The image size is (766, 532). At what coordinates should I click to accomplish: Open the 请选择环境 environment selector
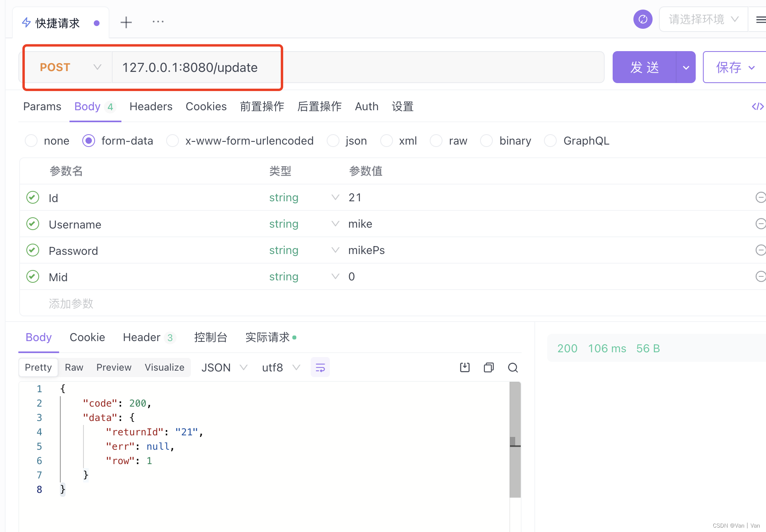point(702,19)
